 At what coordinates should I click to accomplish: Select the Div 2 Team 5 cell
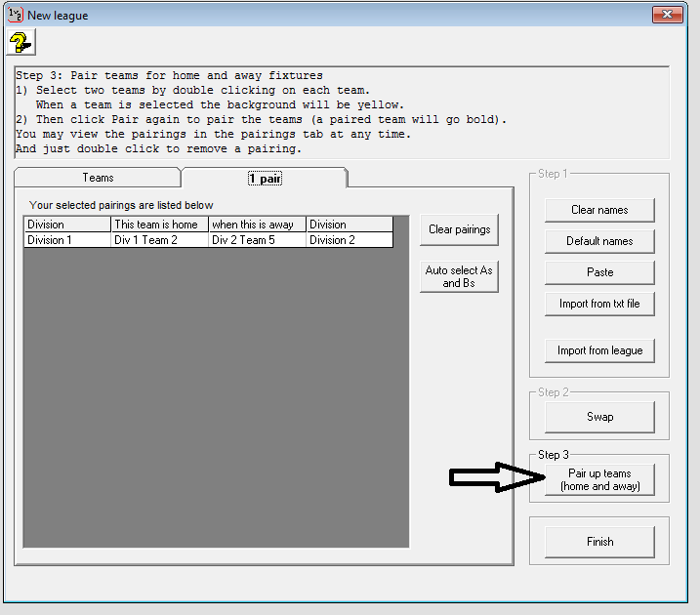click(x=257, y=240)
